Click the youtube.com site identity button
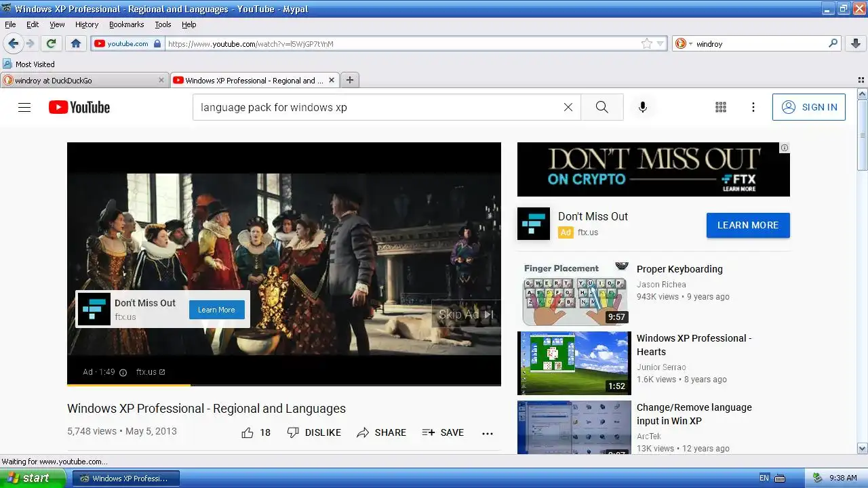This screenshot has width=868, height=488. (127, 43)
